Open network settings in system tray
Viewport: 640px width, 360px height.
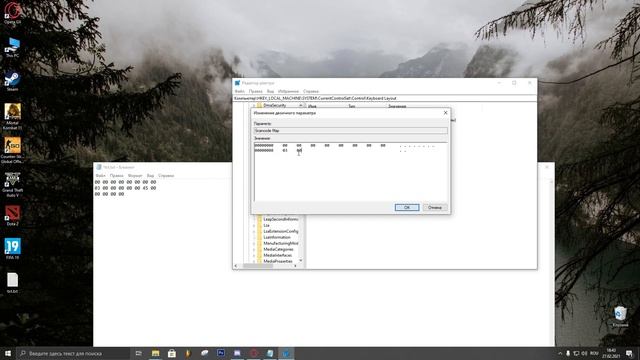(x=576, y=353)
